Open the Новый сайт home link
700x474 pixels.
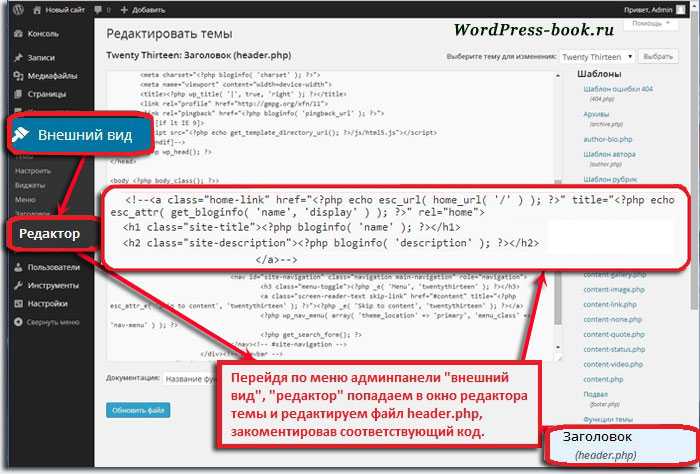tap(59, 10)
